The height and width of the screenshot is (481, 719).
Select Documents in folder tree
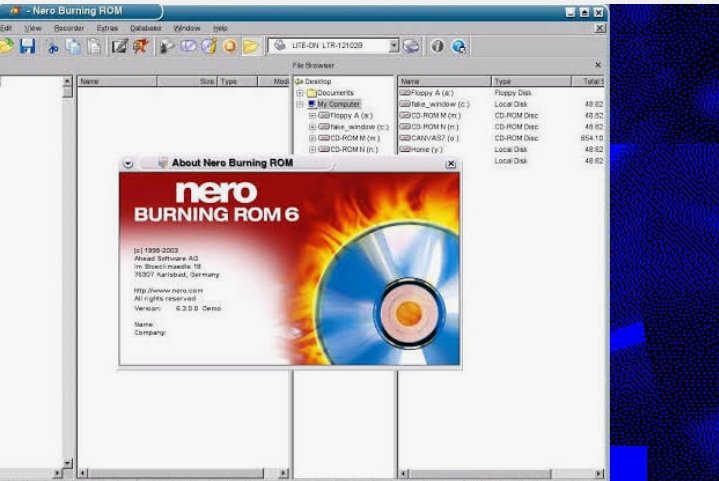(x=335, y=93)
